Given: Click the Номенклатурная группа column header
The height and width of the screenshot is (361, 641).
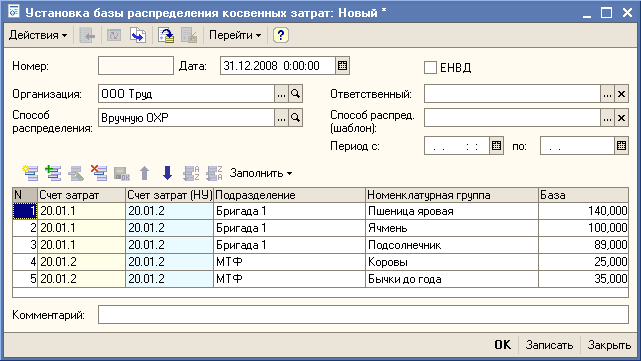Looking at the screenshot, I should pyautogui.click(x=452, y=195).
